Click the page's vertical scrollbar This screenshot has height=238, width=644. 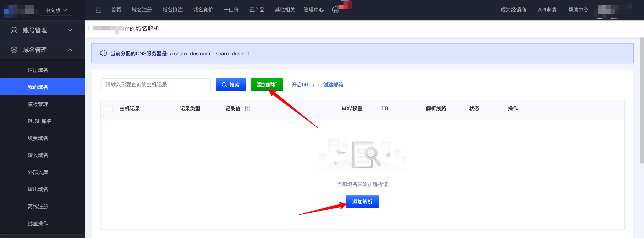pyautogui.click(x=641, y=100)
